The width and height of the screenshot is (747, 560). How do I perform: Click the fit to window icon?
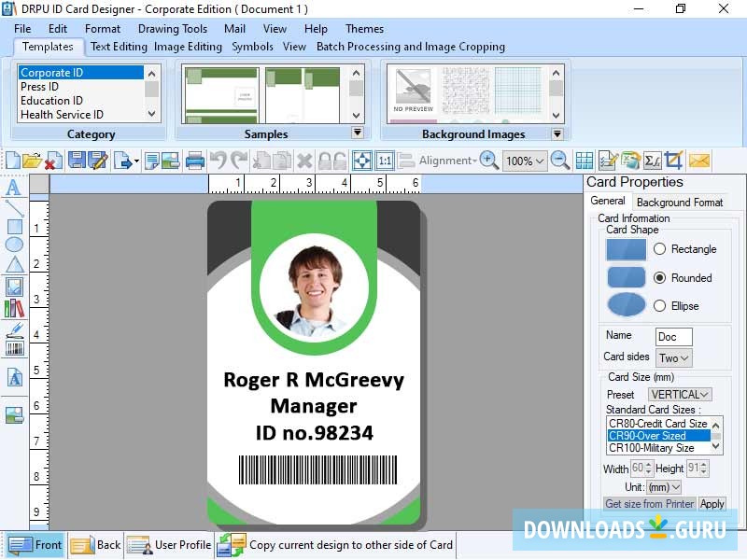point(362,161)
